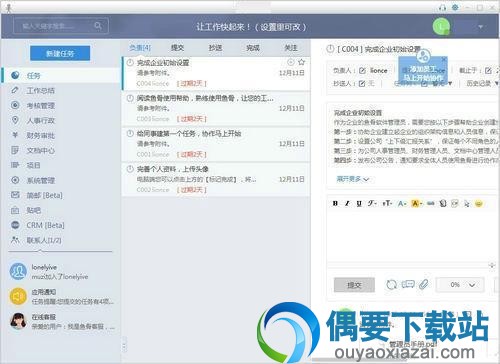Click the CRM [Beta] sidebar icon

pos(15,225)
